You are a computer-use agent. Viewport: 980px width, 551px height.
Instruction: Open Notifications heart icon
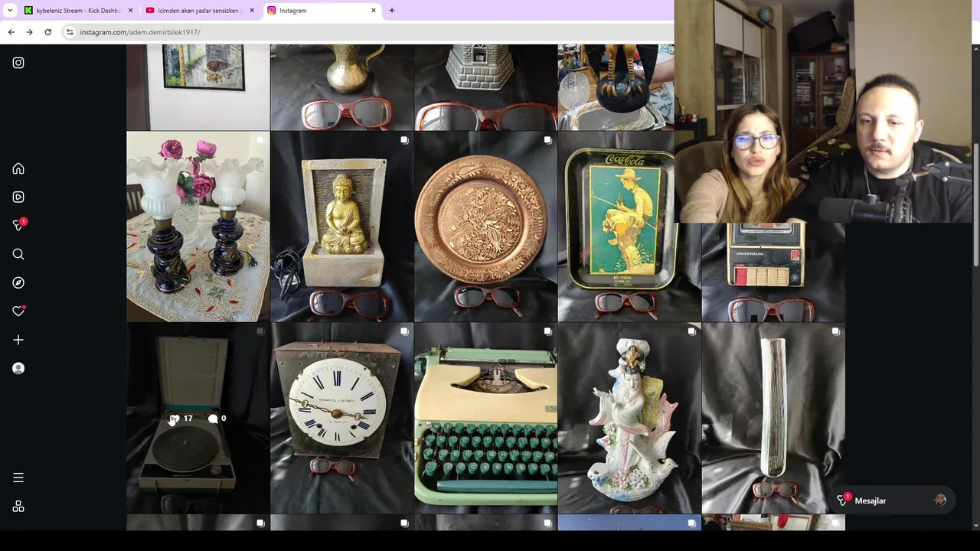[18, 311]
